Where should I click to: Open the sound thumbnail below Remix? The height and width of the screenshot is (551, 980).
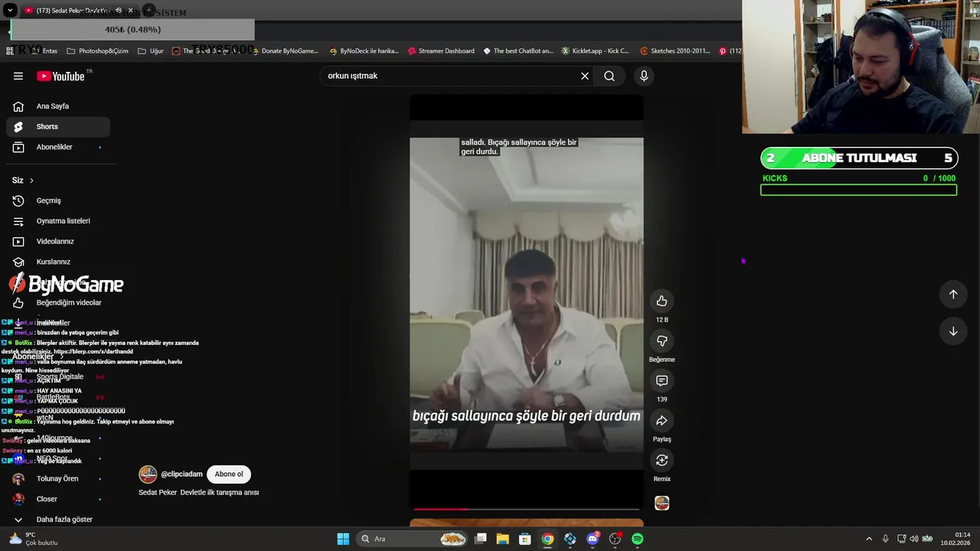pos(661,503)
